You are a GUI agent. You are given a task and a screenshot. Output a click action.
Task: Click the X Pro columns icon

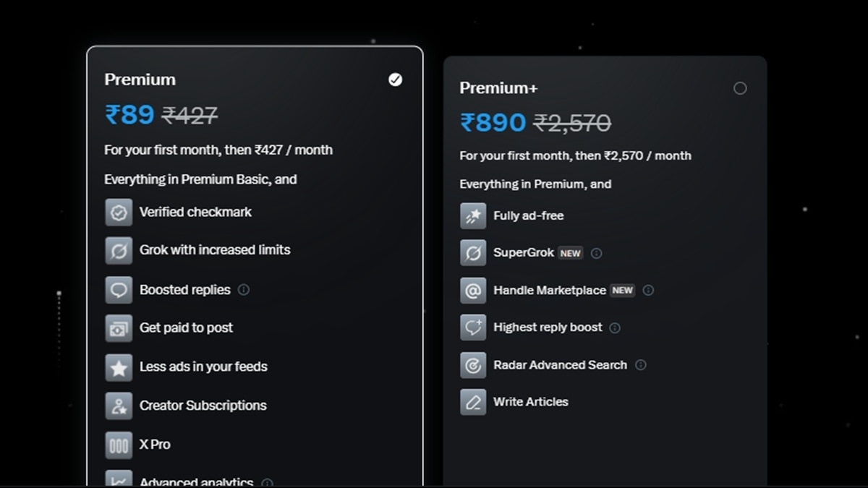click(x=119, y=445)
